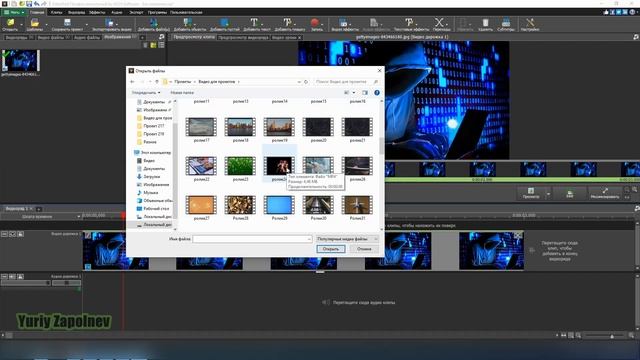Image resolution: width=640 pixels, height=360 pixels.
Task: Click the Масштабировать button below preview
Action: tap(605, 193)
